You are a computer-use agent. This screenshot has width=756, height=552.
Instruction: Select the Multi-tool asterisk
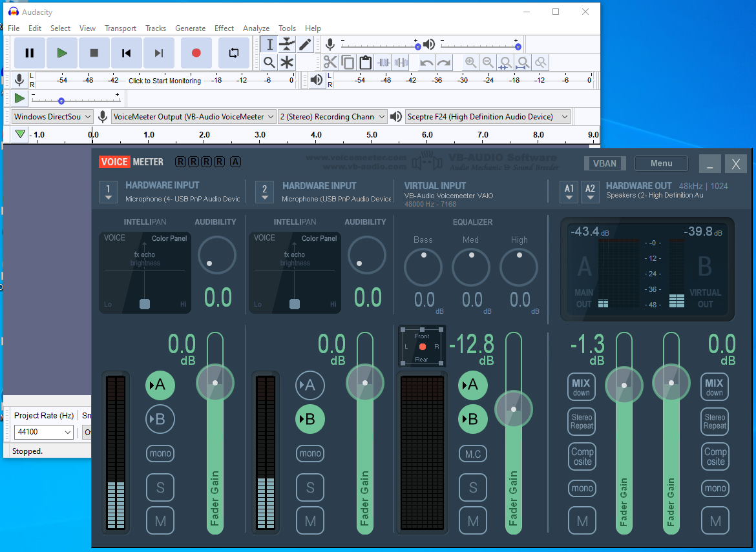(x=288, y=62)
